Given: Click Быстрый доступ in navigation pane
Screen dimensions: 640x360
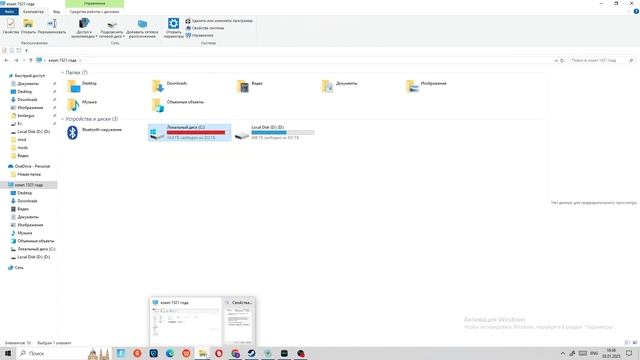Looking at the screenshot, I should pos(29,76).
